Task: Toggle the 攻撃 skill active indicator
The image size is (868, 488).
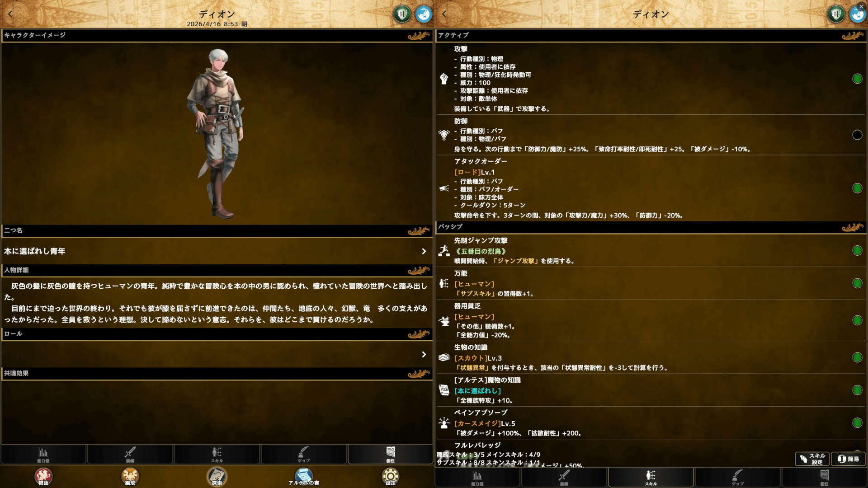Action: [857, 79]
